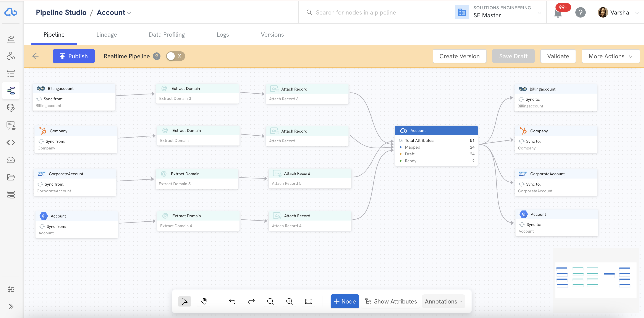
Task: Expand the sidebar with double chevron
Action: (x=11, y=307)
